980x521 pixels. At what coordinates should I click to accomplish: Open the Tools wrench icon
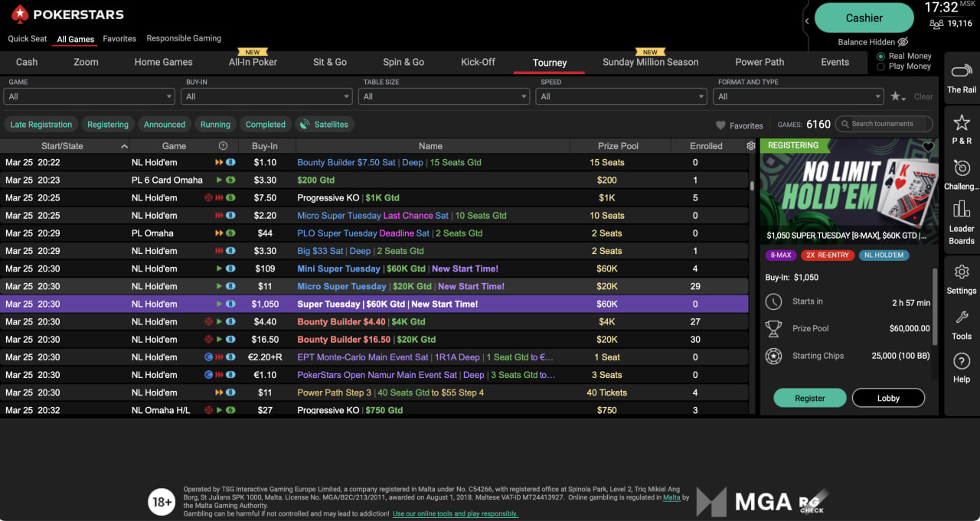[x=962, y=317]
